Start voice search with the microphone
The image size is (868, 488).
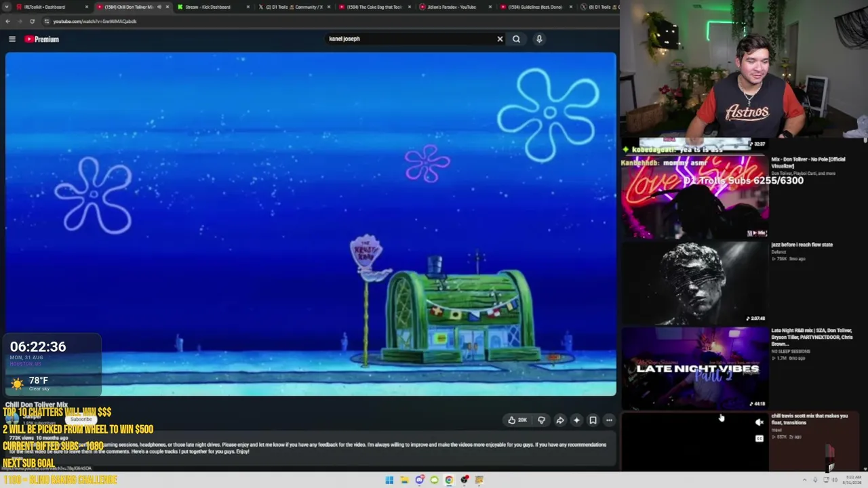tap(539, 39)
